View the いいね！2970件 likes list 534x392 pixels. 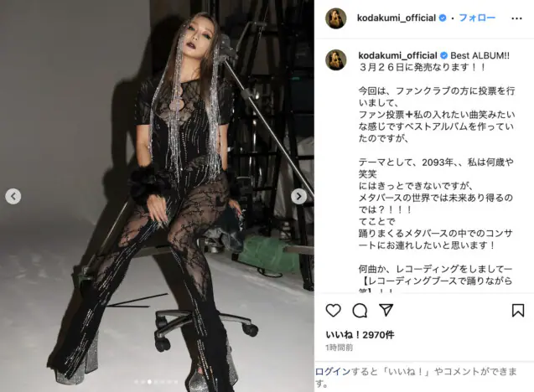tap(360, 335)
